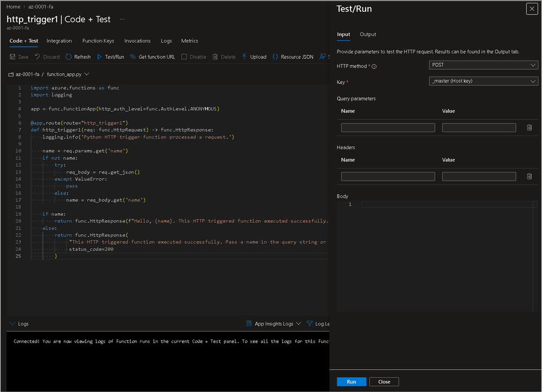Screen dimensions: 542x392
Task: Click the Close button at panel bottom
Action: click(384, 382)
